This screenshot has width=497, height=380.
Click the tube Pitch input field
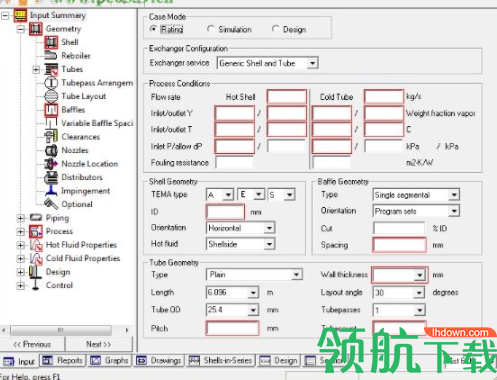tap(232, 328)
